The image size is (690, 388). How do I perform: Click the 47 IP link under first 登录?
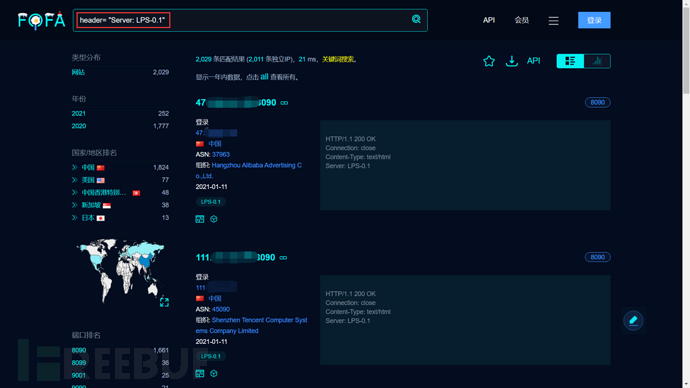click(217, 133)
